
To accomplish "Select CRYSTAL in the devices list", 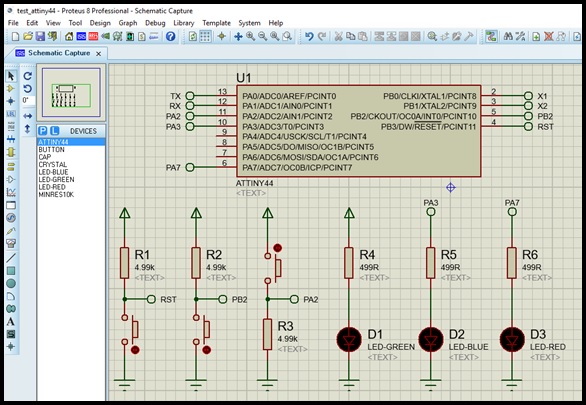I will 71,164.
